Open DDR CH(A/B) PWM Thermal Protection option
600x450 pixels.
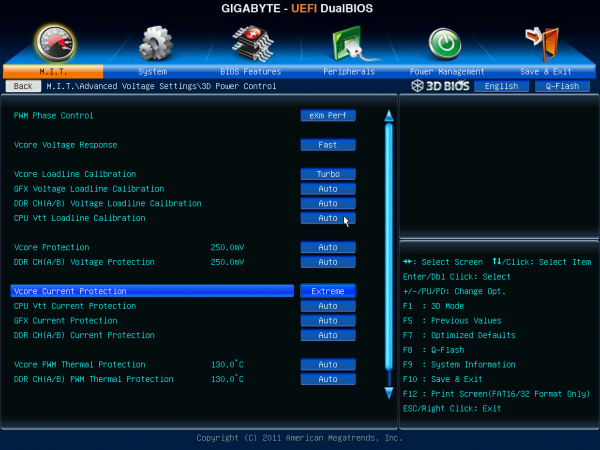(328, 379)
